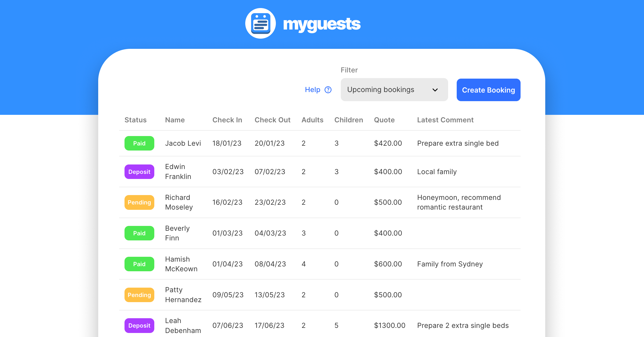Click the myguests logo icon
The image size is (644, 337).
(x=260, y=23)
